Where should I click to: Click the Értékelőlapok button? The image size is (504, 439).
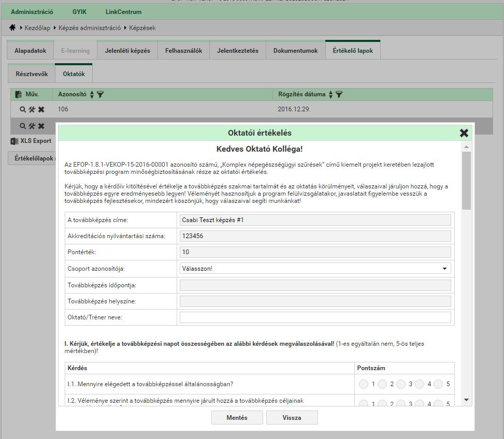tap(32, 158)
